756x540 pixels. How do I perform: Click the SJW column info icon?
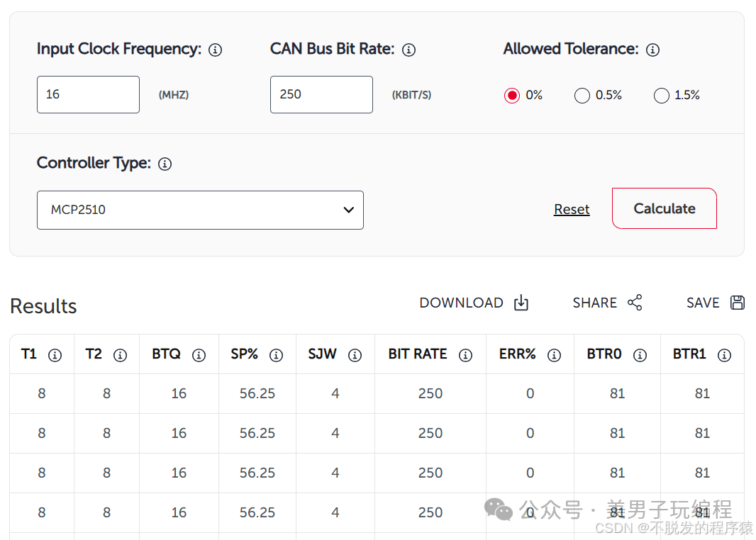click(x=355, y=355)
